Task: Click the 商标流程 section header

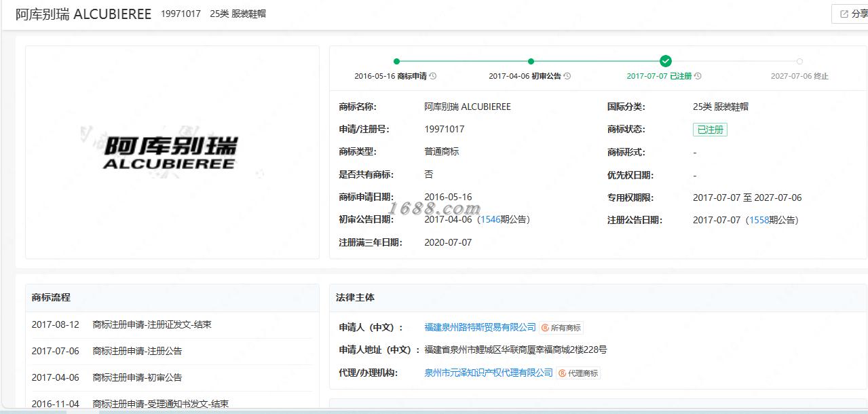Action: [51, 297]
